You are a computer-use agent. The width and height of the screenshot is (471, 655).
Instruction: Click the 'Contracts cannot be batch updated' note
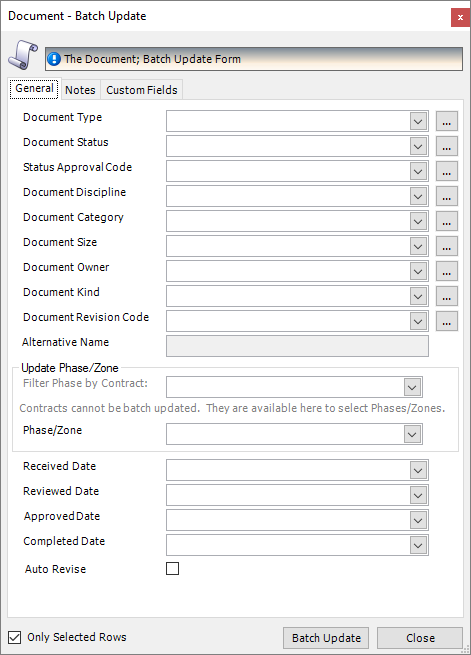click(232, 408)
